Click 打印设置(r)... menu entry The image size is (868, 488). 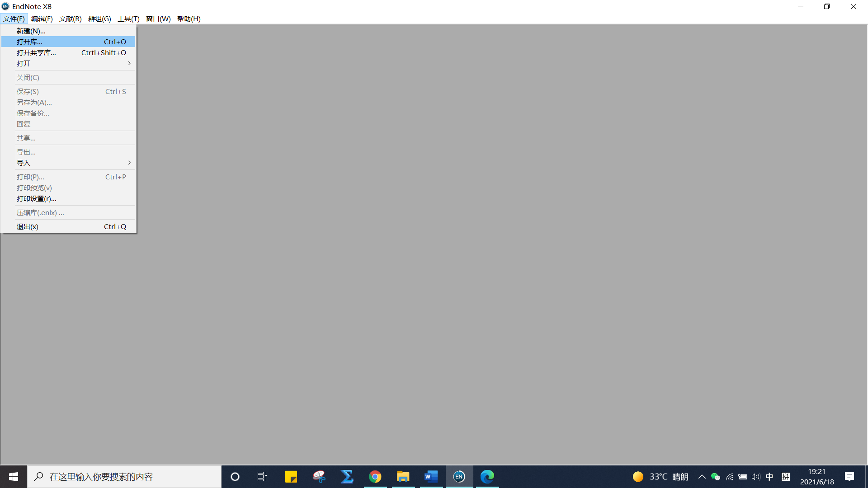tap(36, 199)
